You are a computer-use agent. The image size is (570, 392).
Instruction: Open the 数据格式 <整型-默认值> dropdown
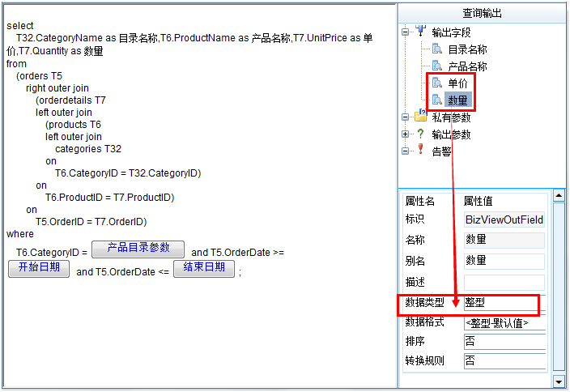click(x=505, y=322)
